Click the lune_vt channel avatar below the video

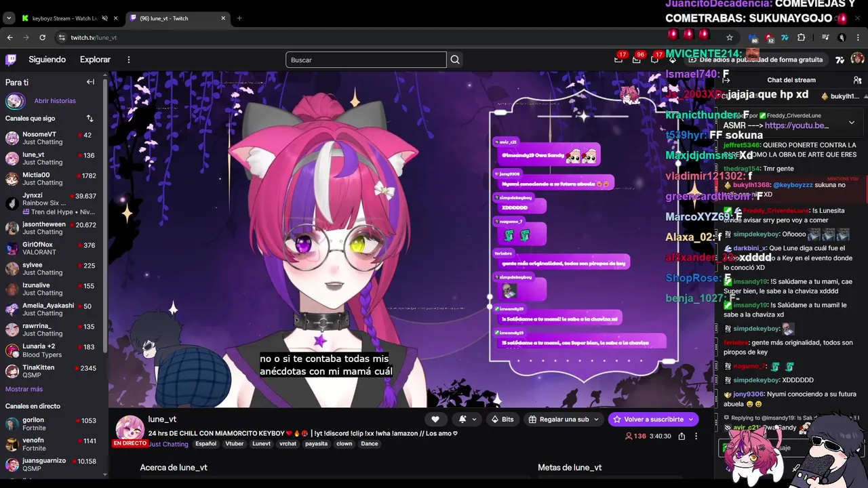coord(130,428)
